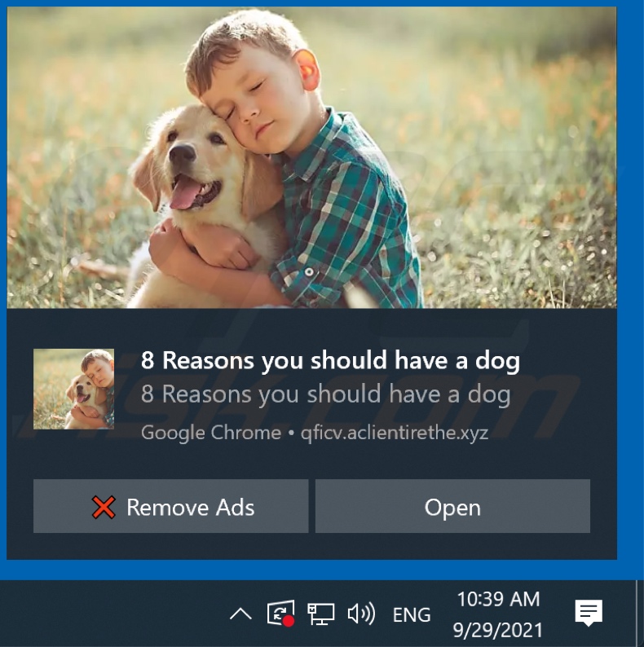This screenshot has width=644, height=647.
Task: Click the Show desktop sliver at taskbar end
Action: [640, 614]
